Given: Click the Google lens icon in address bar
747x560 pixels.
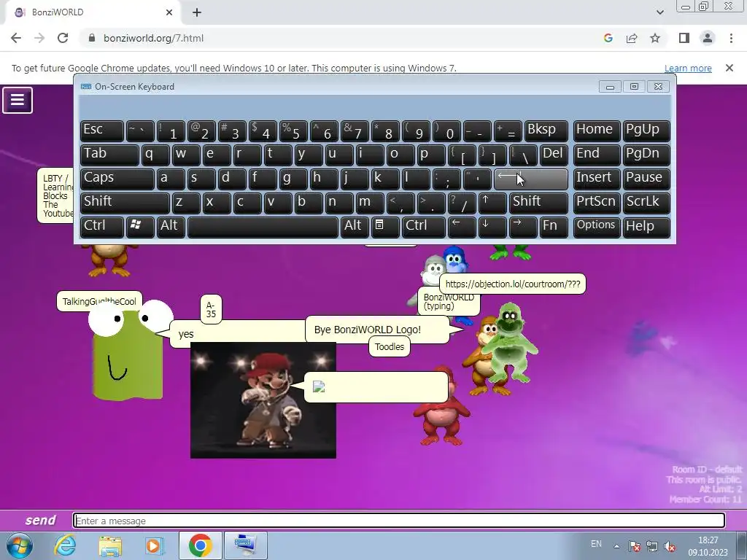Looking at the screenshot, I should 608,38.
